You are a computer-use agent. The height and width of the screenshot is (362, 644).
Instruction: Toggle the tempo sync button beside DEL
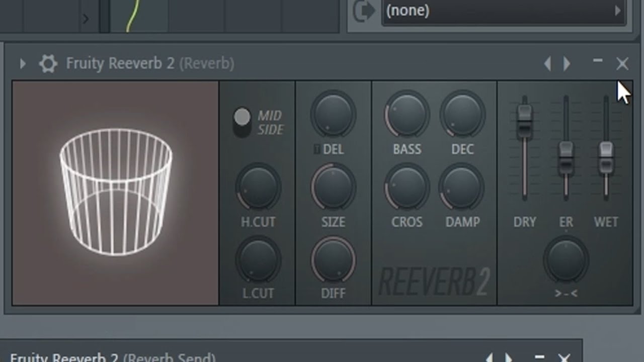(317, 149)
